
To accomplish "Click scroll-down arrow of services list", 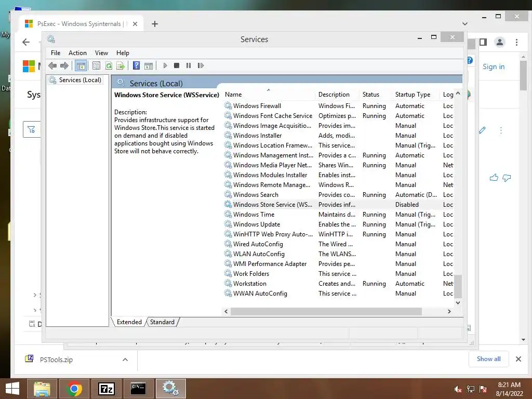I will pyautogui.click(x=458, y=303).
